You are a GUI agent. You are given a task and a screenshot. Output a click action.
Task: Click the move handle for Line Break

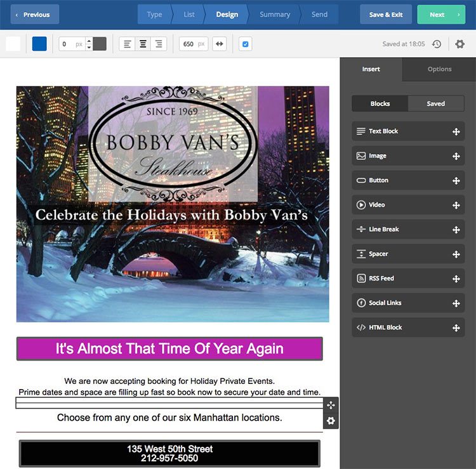click(456, 230)
